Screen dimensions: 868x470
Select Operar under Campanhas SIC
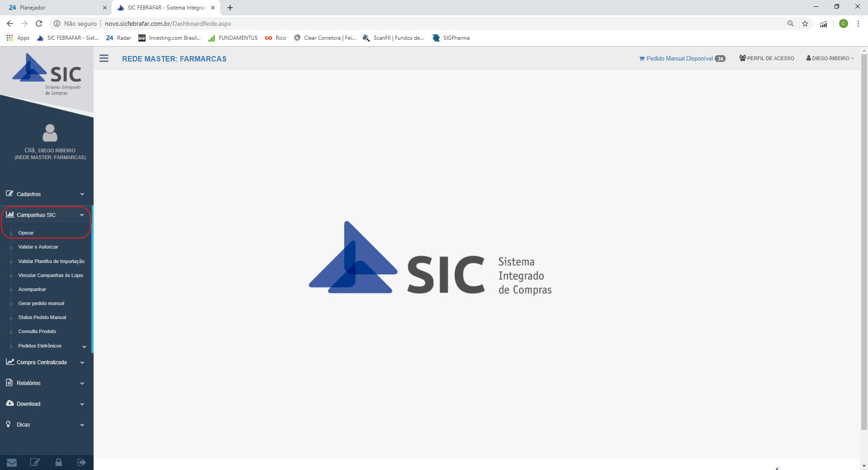coord(26,233)
